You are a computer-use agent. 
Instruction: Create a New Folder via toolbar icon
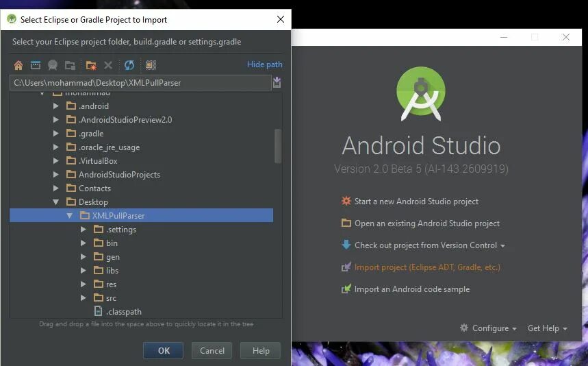click(x=91, y=65)
